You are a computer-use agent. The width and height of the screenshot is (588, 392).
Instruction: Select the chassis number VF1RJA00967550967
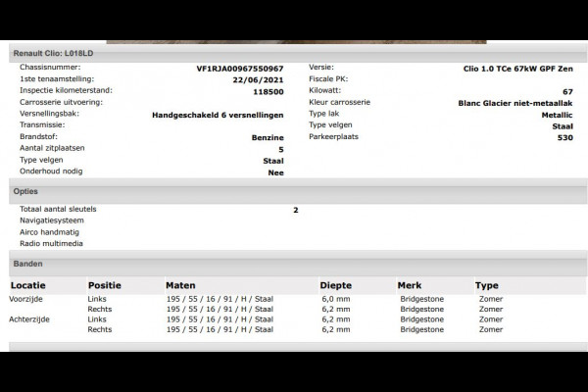point(240,69)
